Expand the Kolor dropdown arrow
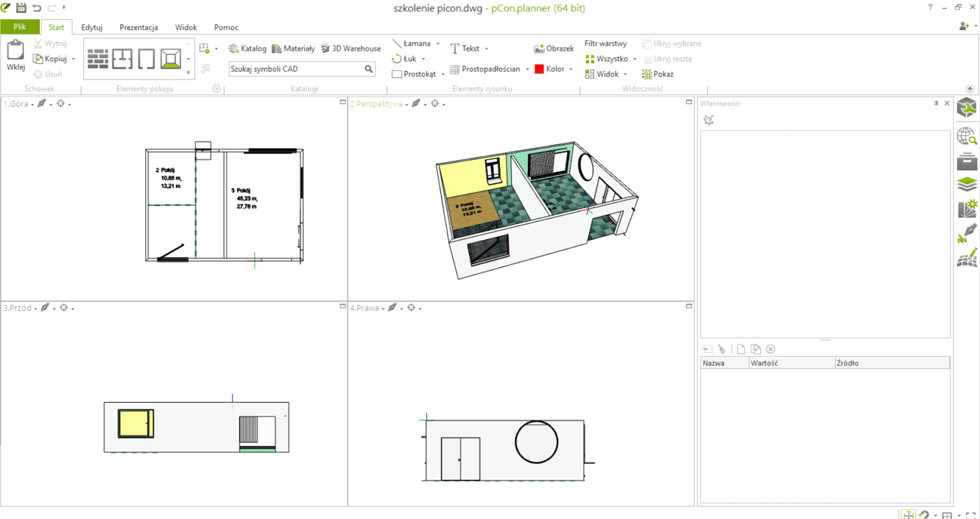Viewport: 980px width, 519px height. pyautogui.click(x=571, y=69)
